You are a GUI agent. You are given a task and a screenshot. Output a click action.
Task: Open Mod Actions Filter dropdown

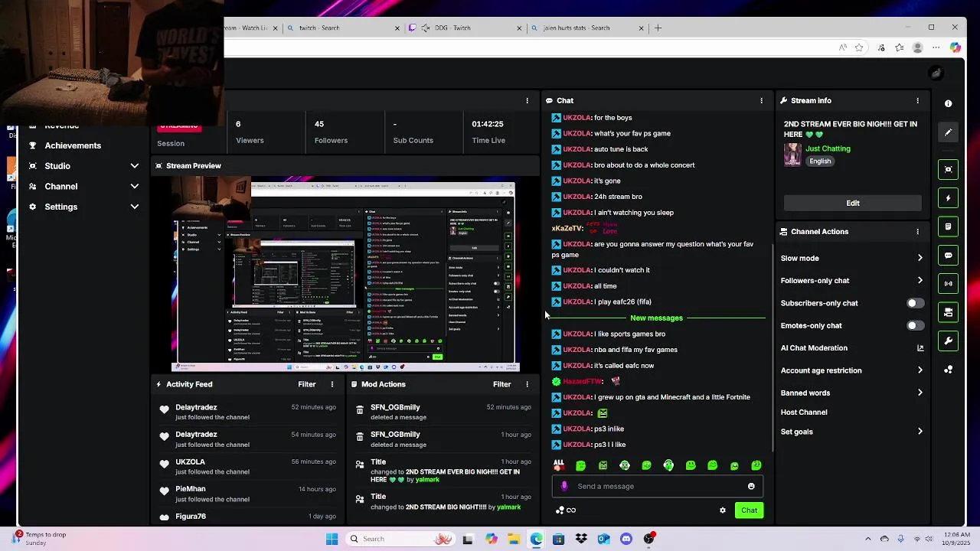pos(502,384)
